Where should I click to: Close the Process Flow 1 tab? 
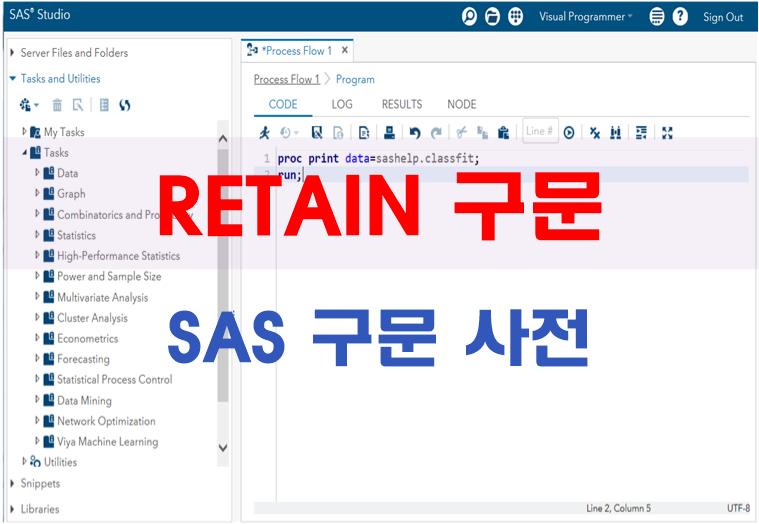point(345,50)
